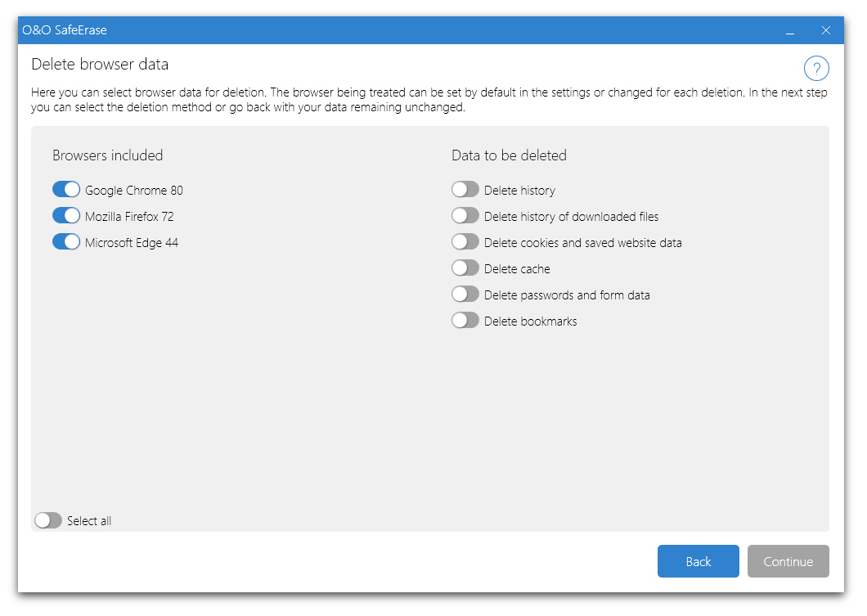
Task: Click the Data to be deleted heading
Action: [509, 155]
